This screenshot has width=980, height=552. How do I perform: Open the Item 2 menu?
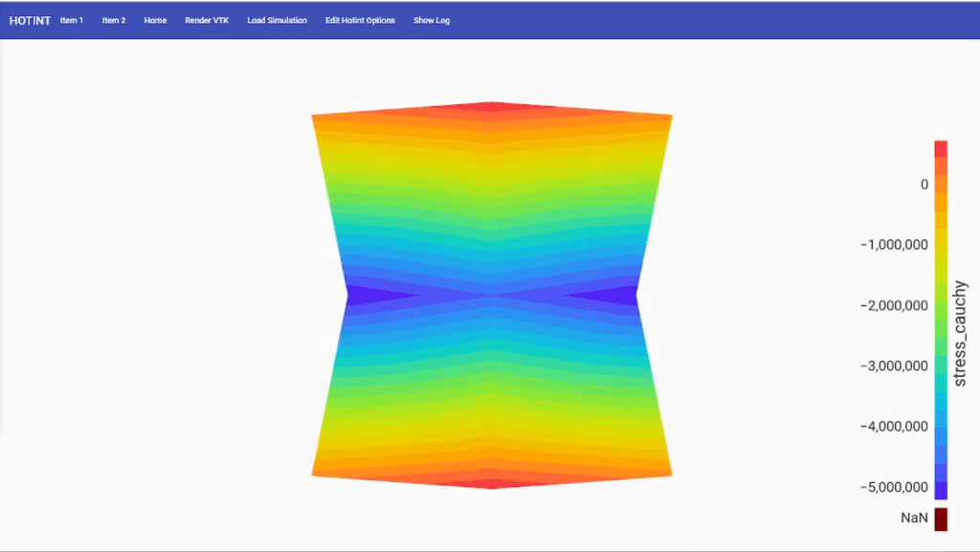coord(113,19)
